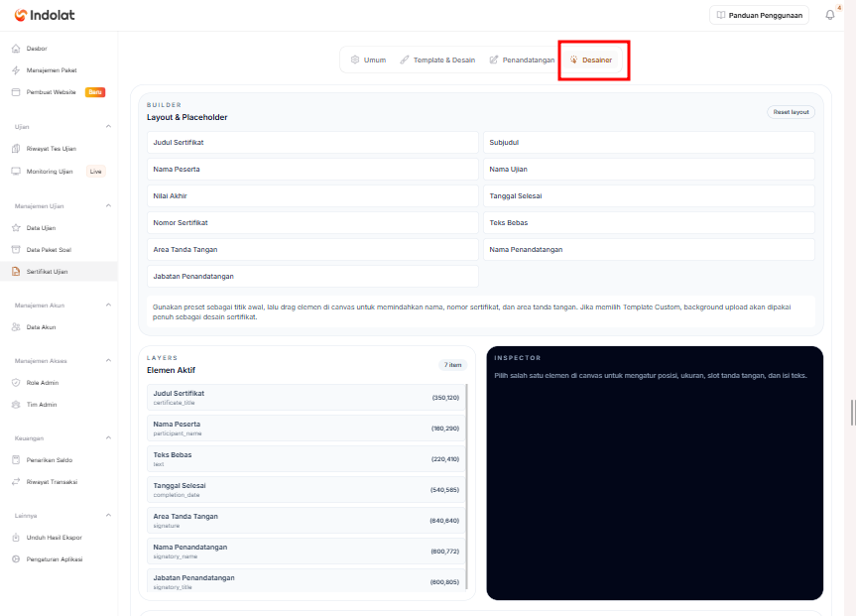
Task: Click the pen icon on Penandatangan tab
Action: [x=494, y=60]
